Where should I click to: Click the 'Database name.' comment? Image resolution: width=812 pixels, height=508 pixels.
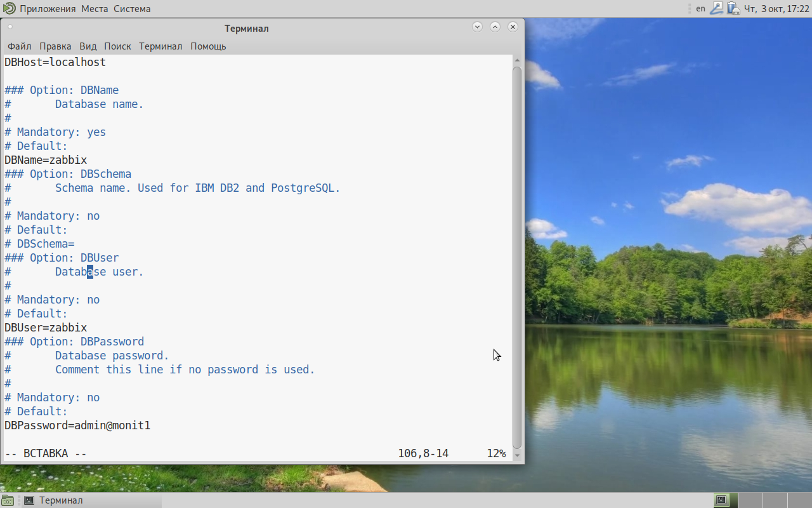(100, 104)
